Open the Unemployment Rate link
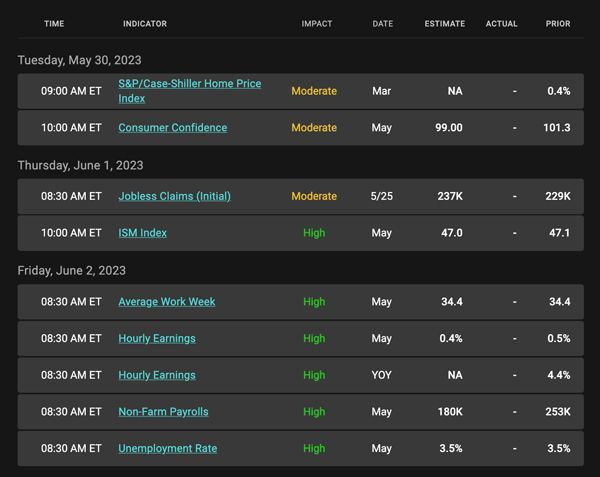This screenshot has width=600, height=477. pos(168,448)
